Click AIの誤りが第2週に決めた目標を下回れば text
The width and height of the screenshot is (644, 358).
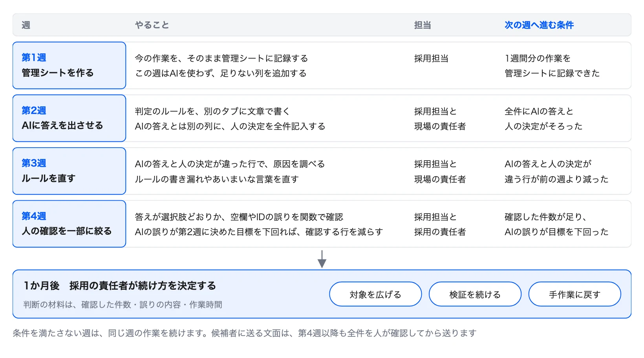(x=215, y=232)
